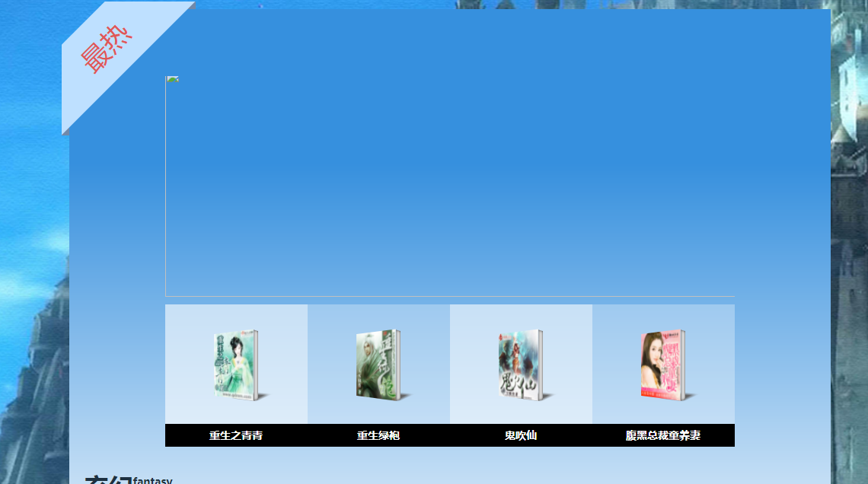
Task: Select the 玄幻 section heading
Action: pos(108,480)
